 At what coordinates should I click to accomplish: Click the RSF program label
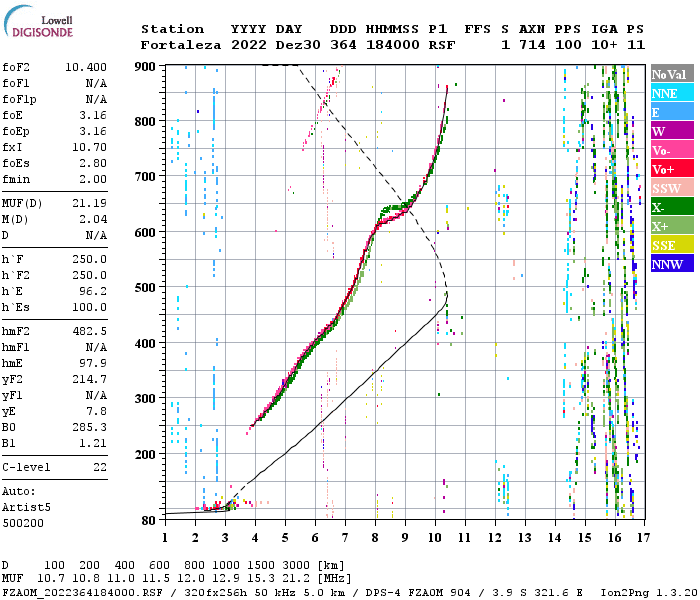[x=442, y=45]
